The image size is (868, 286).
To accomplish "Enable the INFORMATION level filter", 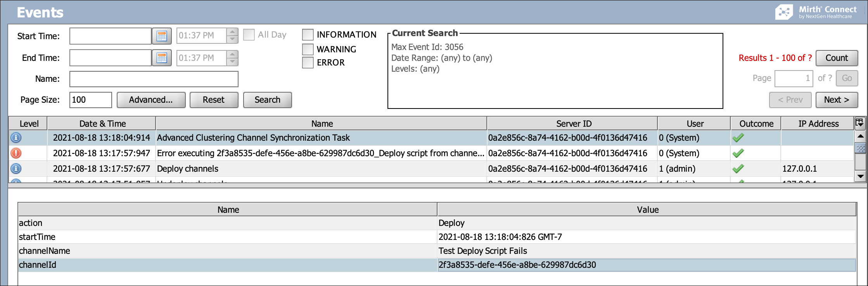I will point(308,34).
